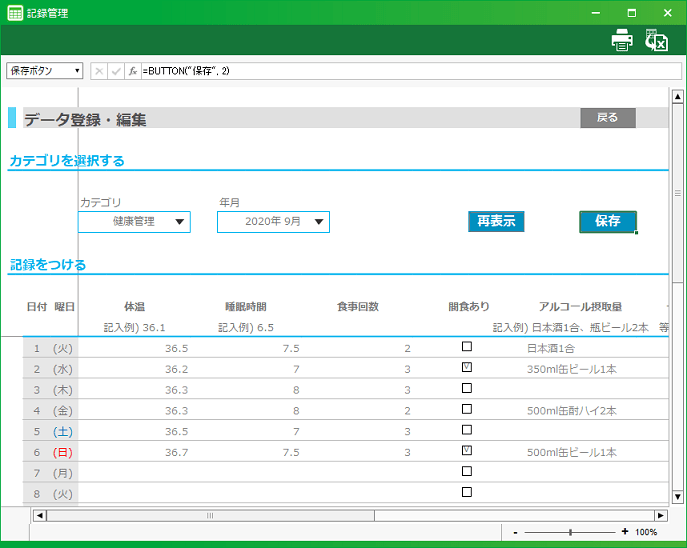Click the 保存 button
687x548 pixels.
pyautogui.click(x=608, y=221)
